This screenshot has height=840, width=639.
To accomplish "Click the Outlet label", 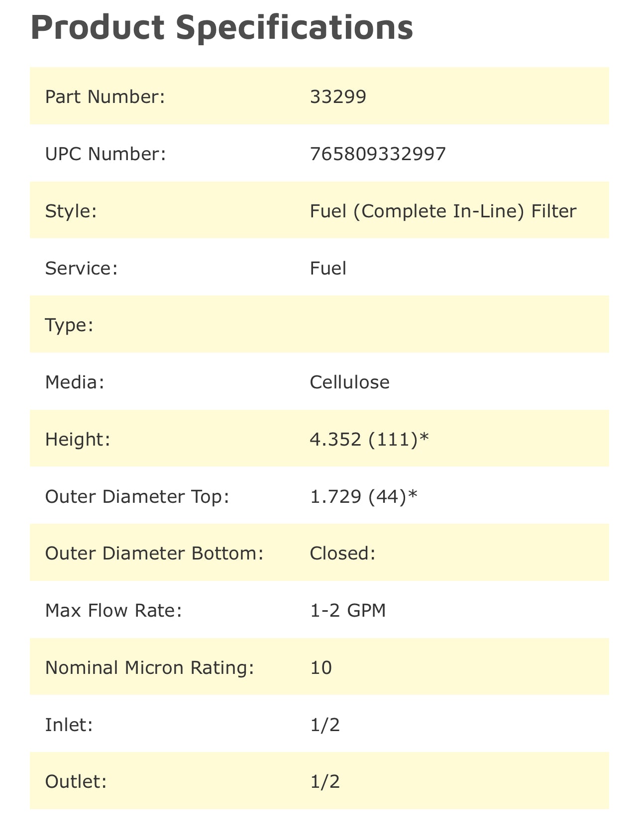I will (x=76, y=781).
